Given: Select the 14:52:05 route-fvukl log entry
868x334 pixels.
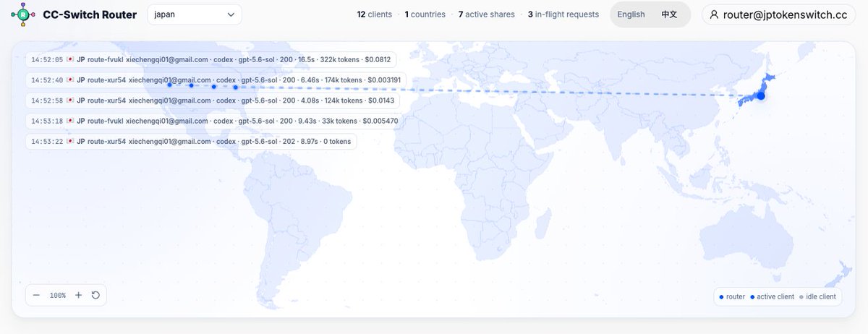Looking at the screenshot, I should click(210, 59).
